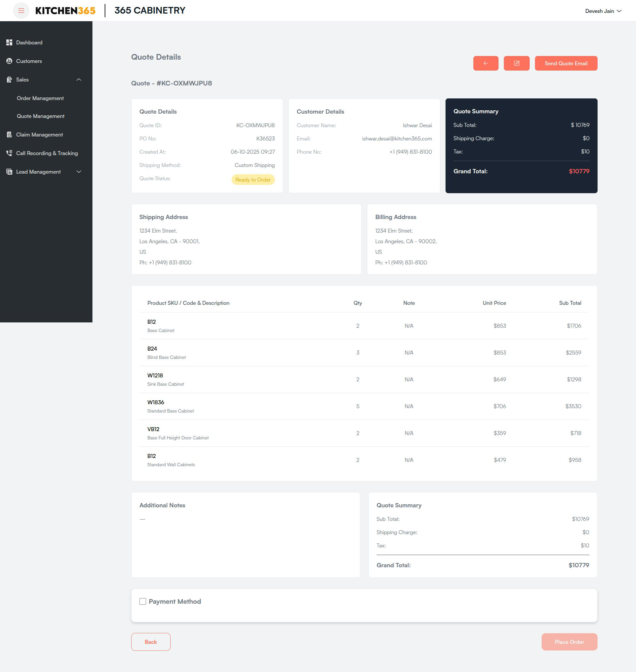Click the Claim Management icon

[9, 135]
